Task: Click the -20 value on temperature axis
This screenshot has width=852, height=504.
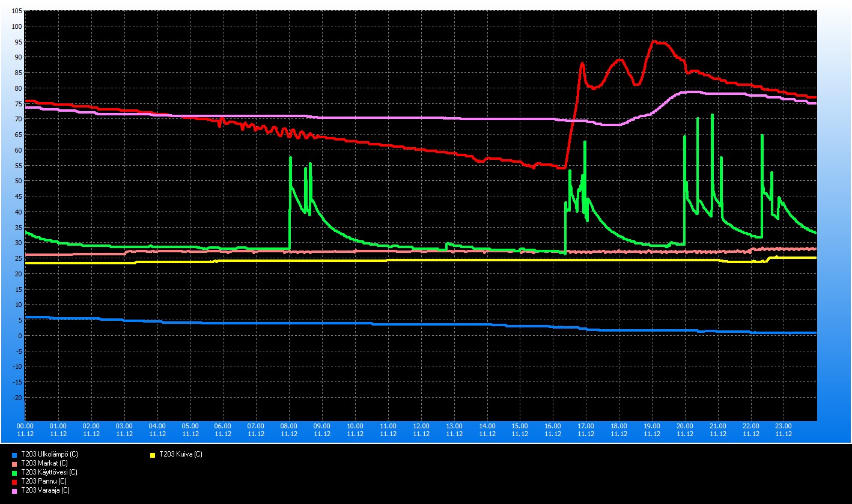Action: point(17,398)
